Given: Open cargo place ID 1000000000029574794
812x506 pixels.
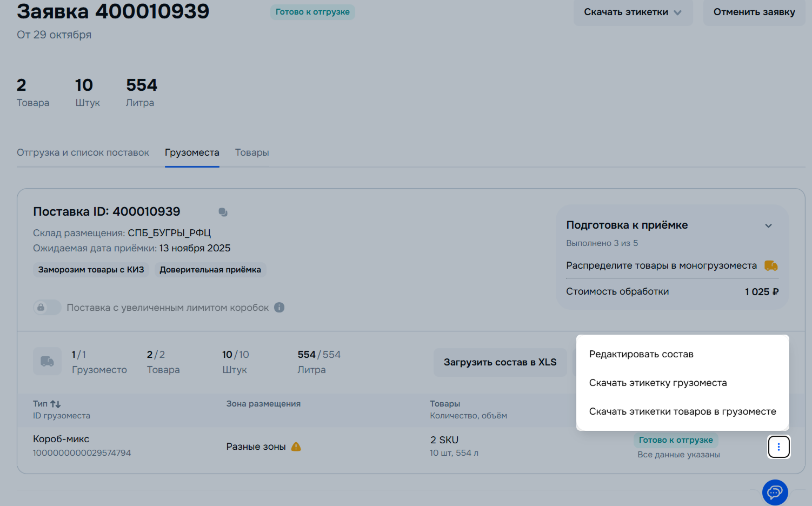Looking at the screenshot, I should coord(82,453).
